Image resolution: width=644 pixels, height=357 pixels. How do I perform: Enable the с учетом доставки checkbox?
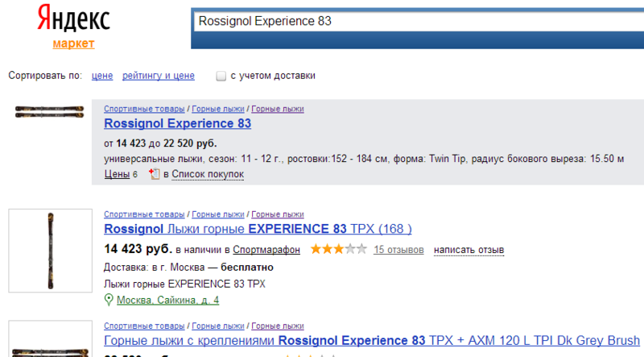221,76
